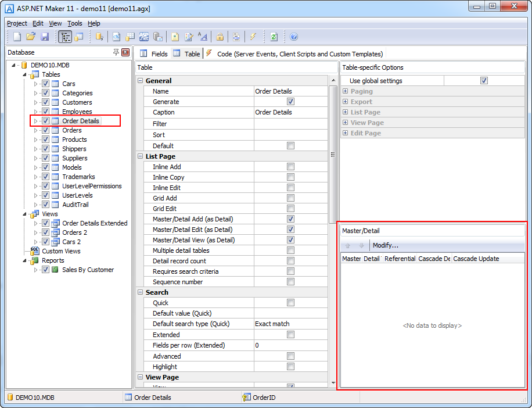
Task: Click the lightning bolt toolbar icon
Action: 253,37
